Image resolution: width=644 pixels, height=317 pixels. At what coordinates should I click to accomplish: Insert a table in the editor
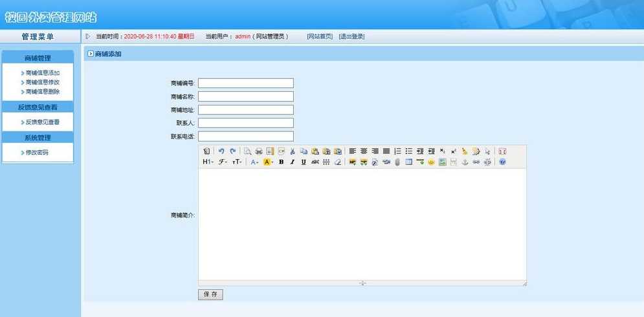[408, 162]
